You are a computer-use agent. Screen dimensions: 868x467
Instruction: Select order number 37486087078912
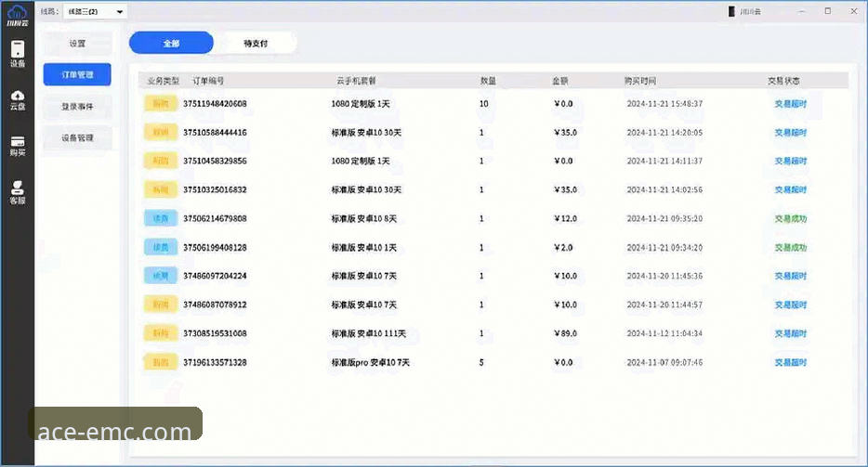click(215, 305)
